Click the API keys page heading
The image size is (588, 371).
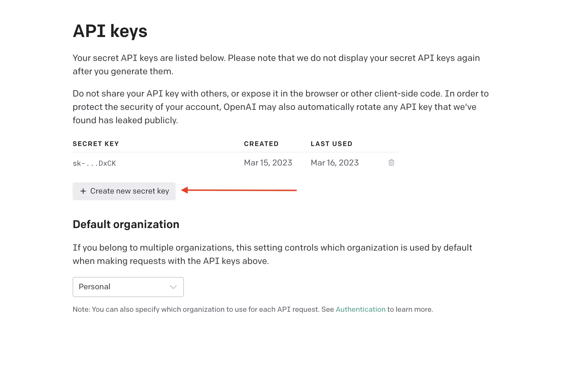point(110,31)
